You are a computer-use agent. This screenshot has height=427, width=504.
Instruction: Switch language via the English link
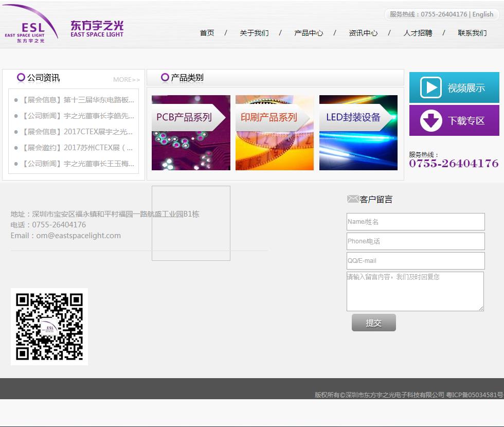482,14
